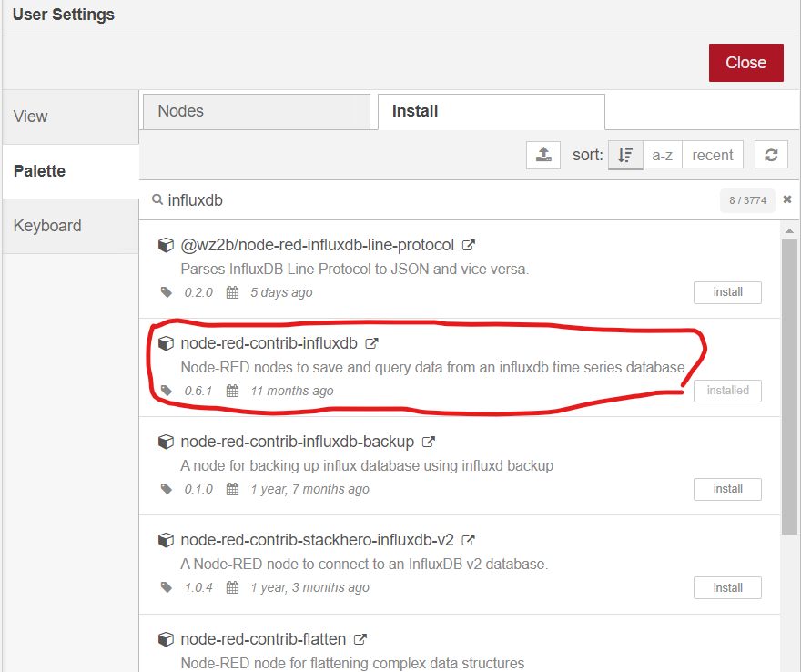The height and width of the screenshot is (672, 801).
Task: Click the scrollbar up arrow
Action: (x=789, y=231)
